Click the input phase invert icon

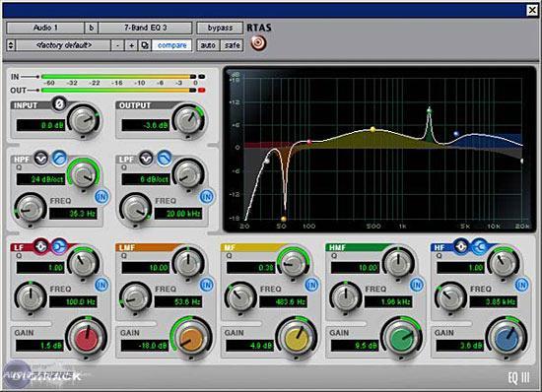click(59, 104)
